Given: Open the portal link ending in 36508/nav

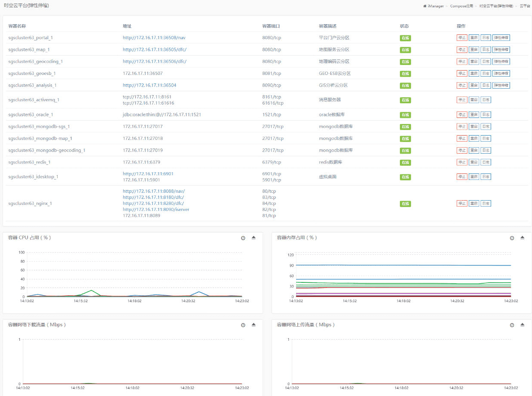Looking at the screenshot, I should coord(154,38).
